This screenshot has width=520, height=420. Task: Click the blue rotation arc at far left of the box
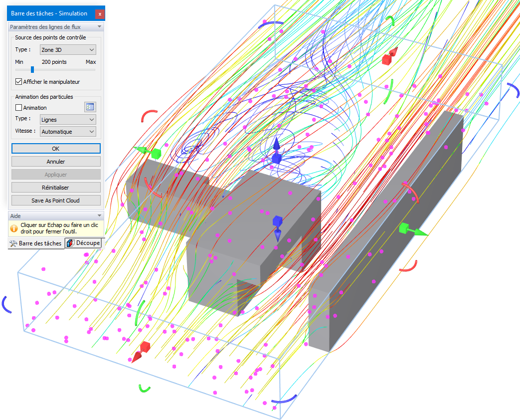(6, 305)
